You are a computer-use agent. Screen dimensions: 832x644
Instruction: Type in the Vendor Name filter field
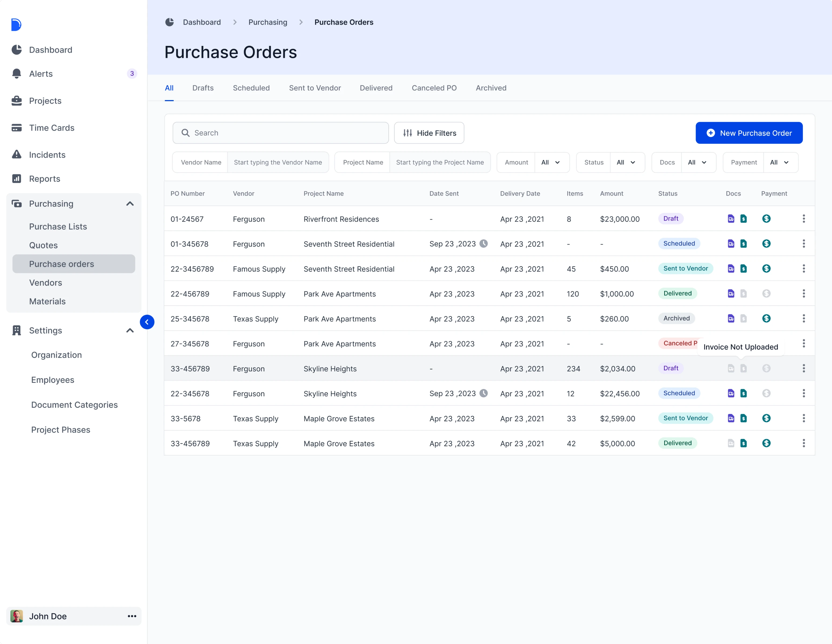click(278, 162)
